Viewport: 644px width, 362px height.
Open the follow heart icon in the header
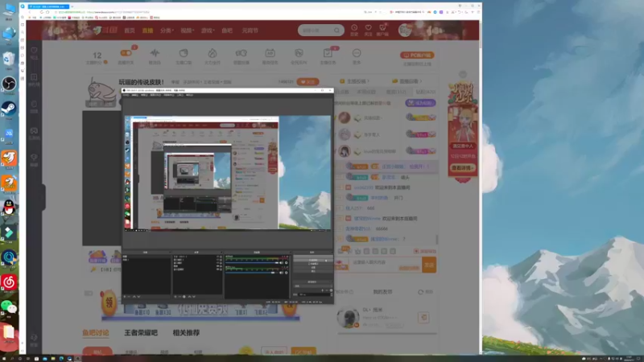[369, 28]
